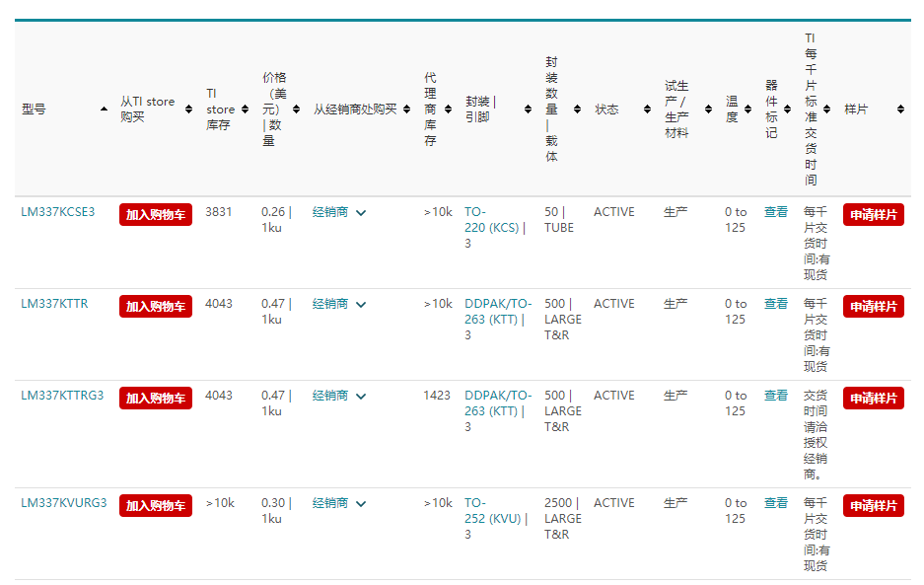Select 50 | TUBE package quantity cell
This screenshot has width=924, height=585.
point(559,220)
